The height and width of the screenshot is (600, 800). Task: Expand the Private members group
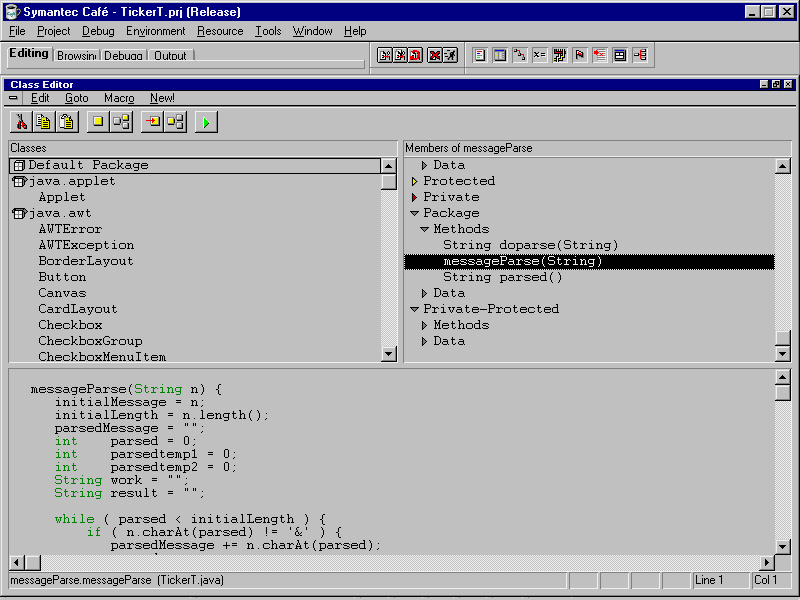pyautogui.click(x=414, y=197)
